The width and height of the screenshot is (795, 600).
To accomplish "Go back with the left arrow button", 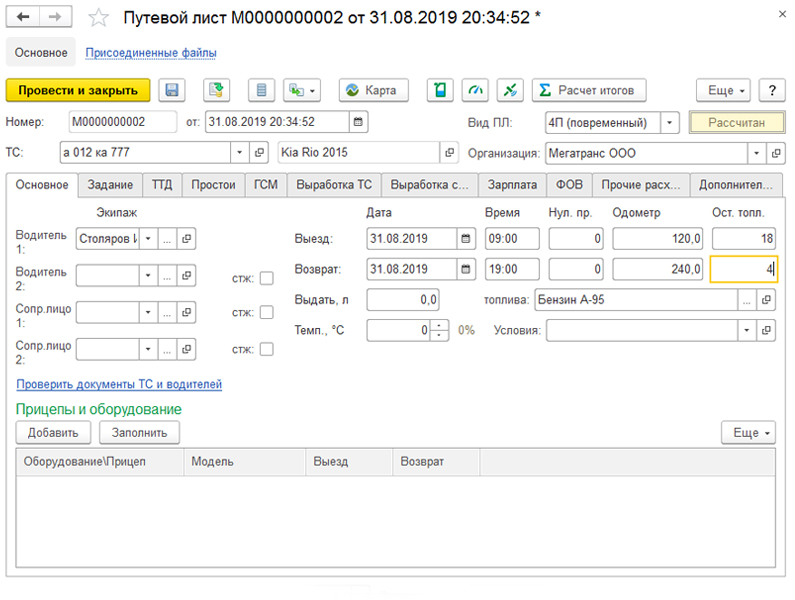I will pyautogui.click(x=23, y=17).
